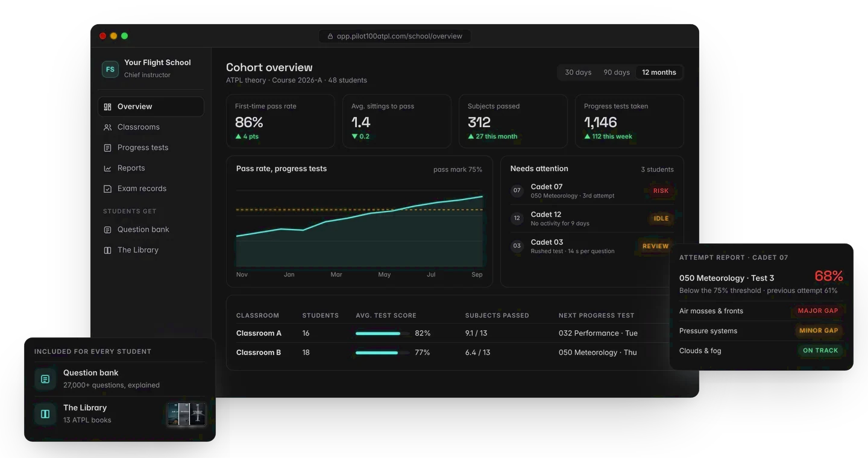
Task: Select the 90 days range
Action: 617,72
